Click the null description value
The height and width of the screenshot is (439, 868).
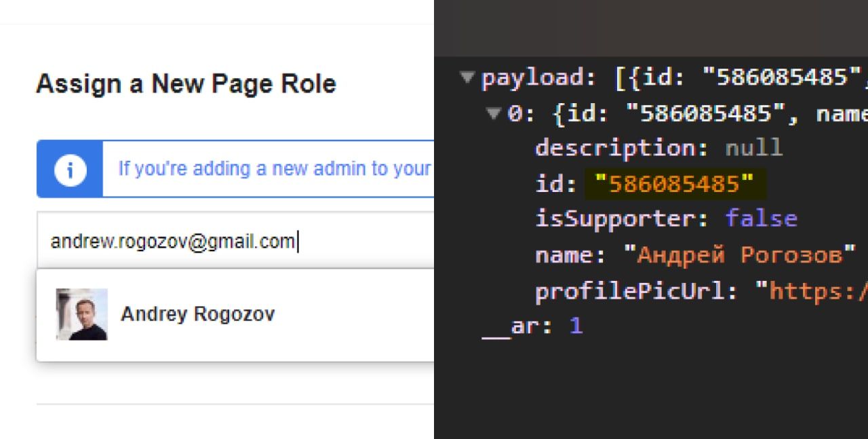[x=754, y=148]
